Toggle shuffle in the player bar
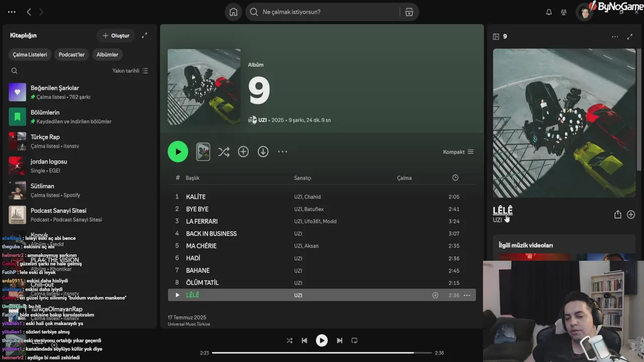The image size is (644, 362). (289, 340)
